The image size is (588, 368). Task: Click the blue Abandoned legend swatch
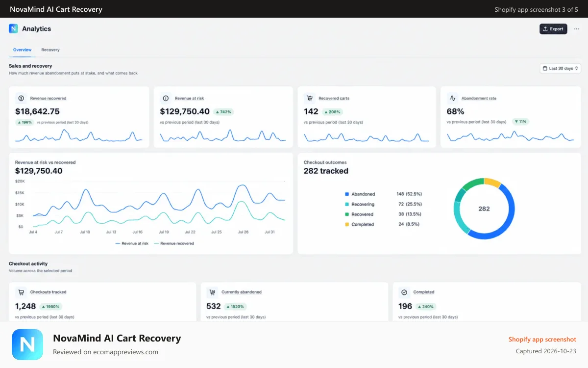[x=347, y=194]
